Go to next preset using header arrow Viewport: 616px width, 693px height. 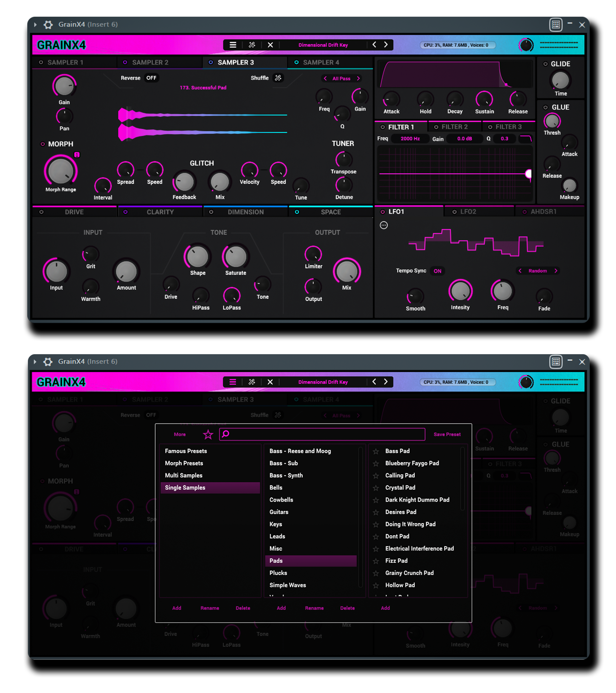point(386,45)
